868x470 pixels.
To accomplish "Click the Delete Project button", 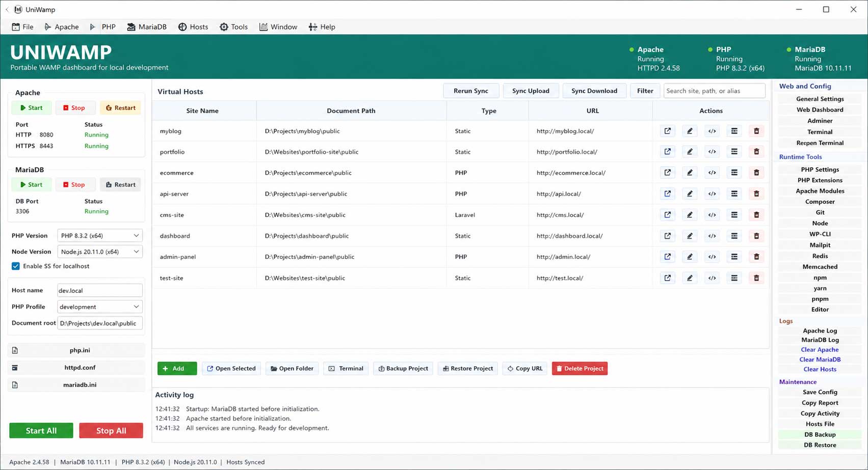I will pos(580,368).
